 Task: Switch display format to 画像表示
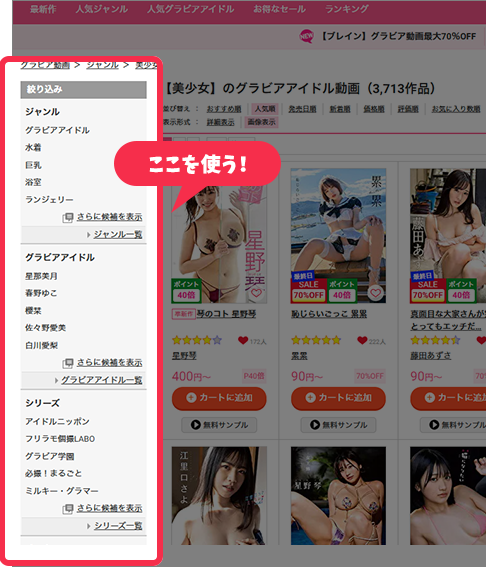[x=261, y=122]
